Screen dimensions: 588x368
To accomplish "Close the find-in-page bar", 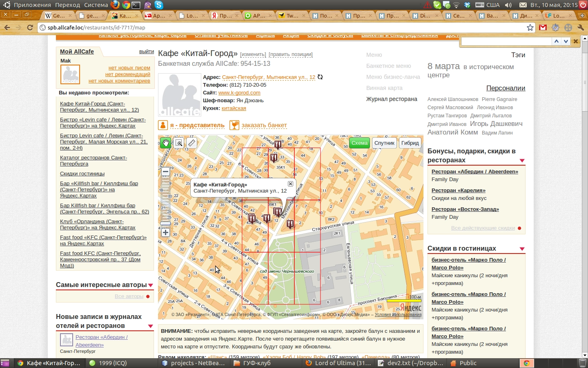I will click(x=576, y=41).
